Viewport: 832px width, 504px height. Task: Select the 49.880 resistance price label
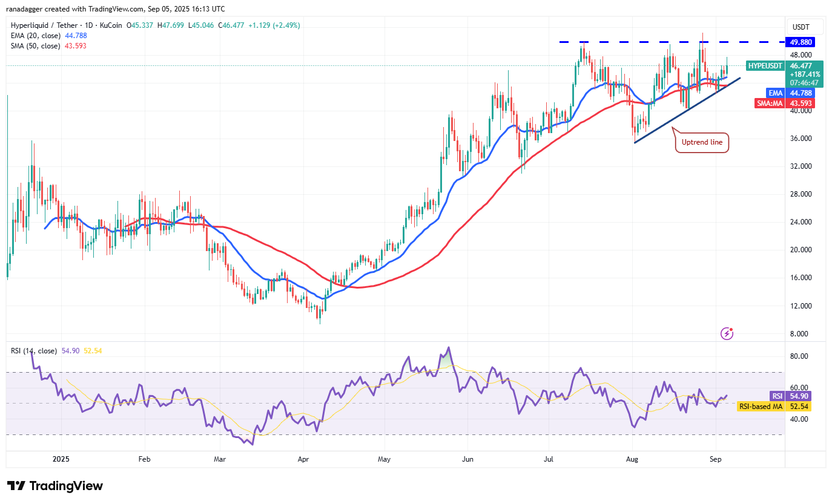click(801, 42)
